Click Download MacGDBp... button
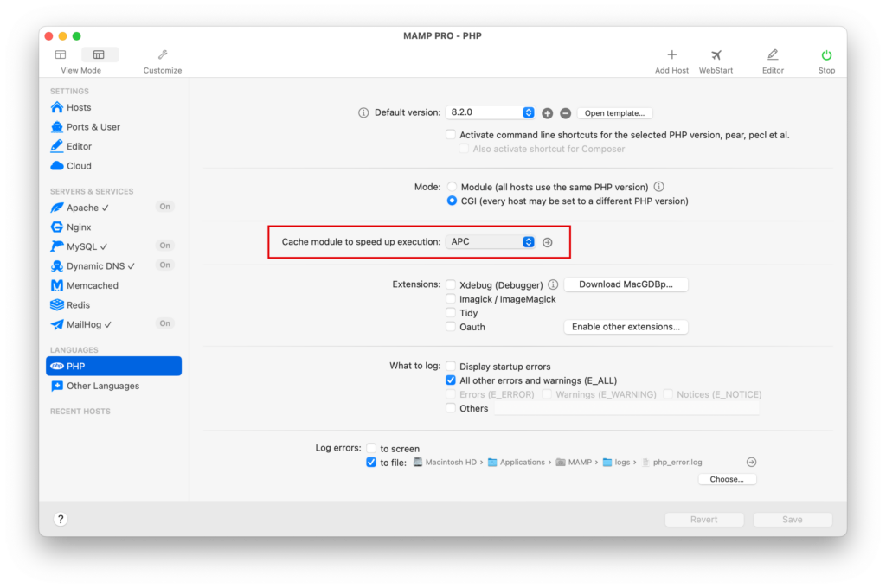 coord(626,284)
